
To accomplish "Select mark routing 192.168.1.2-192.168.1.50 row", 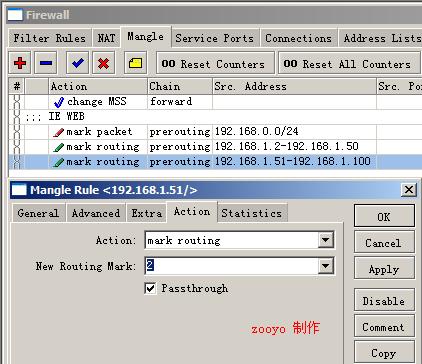I will [215, 147].
